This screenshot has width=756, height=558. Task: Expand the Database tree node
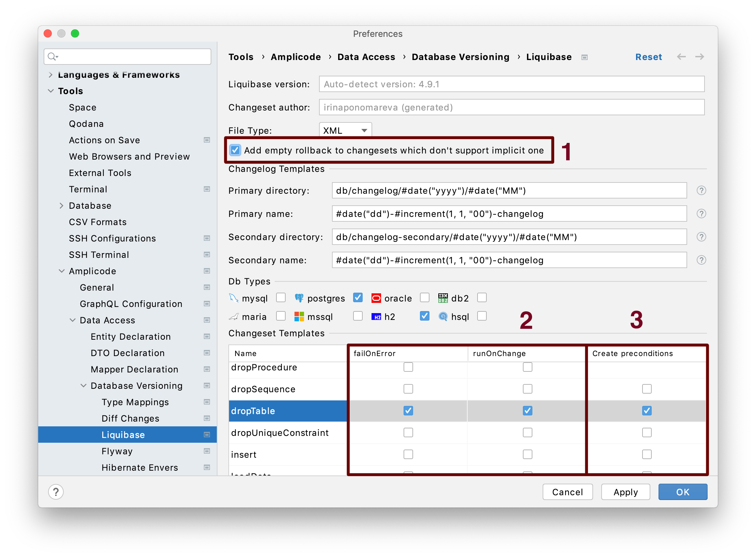[x=62, y=205]
